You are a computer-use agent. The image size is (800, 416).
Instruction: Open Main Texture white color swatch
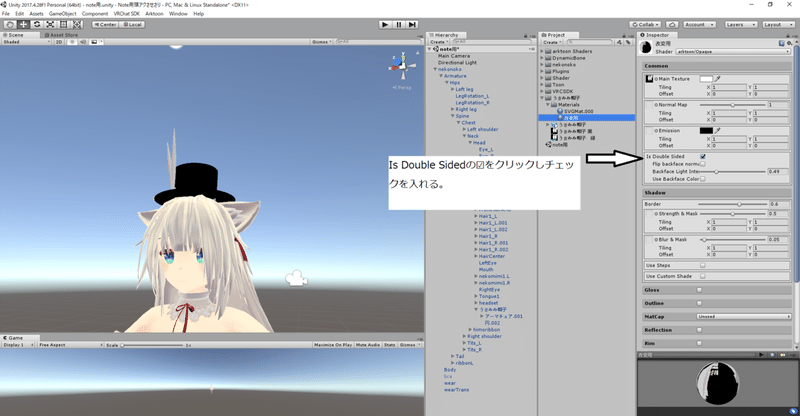706,79
